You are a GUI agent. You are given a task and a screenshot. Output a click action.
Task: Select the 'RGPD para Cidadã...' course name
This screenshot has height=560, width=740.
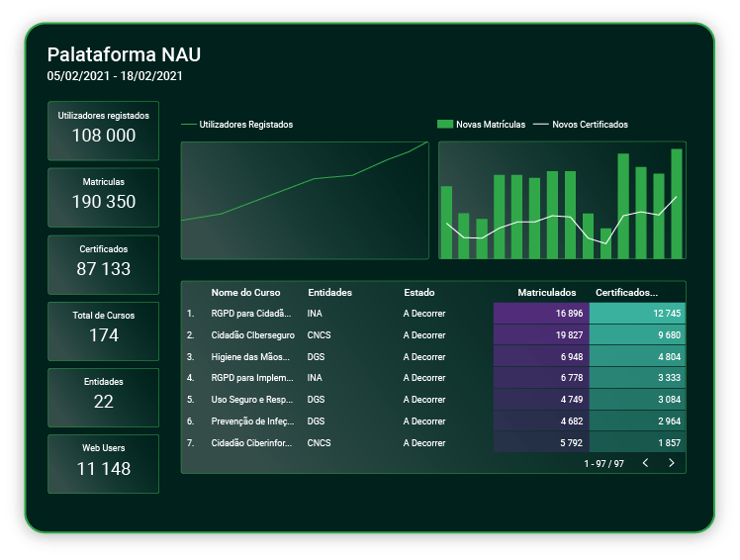click(251, 313)
